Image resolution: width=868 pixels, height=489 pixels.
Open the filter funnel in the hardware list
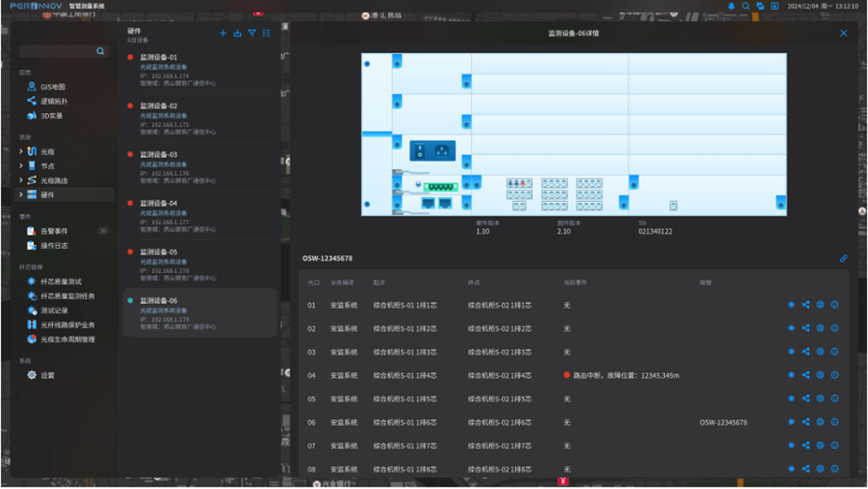point(252,33)
